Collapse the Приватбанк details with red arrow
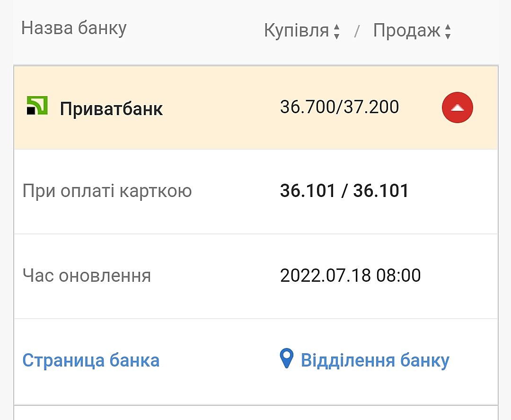Screen dimensions: 511x420 [457, 108]
